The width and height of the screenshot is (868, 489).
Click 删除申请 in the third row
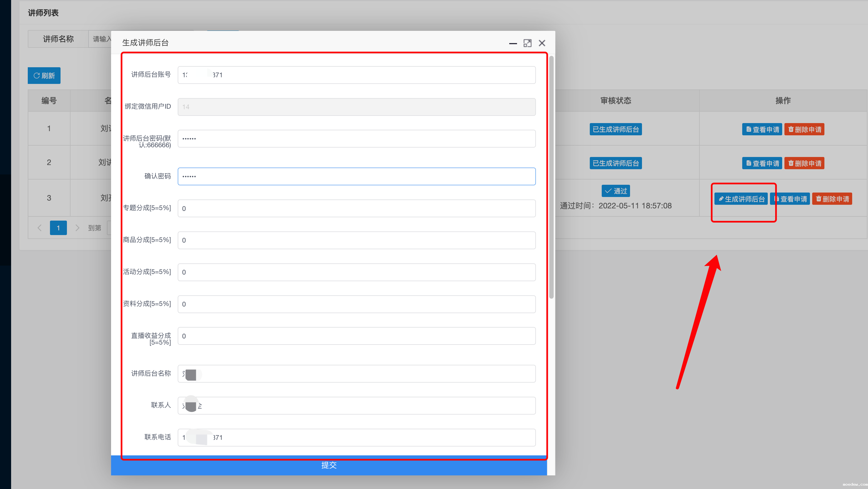coord(832,199)
